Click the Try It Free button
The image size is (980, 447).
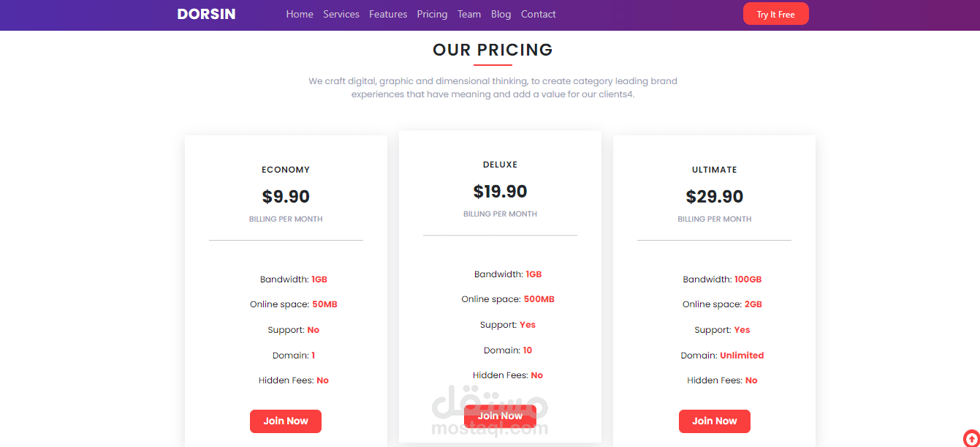[x=775, y=14]
